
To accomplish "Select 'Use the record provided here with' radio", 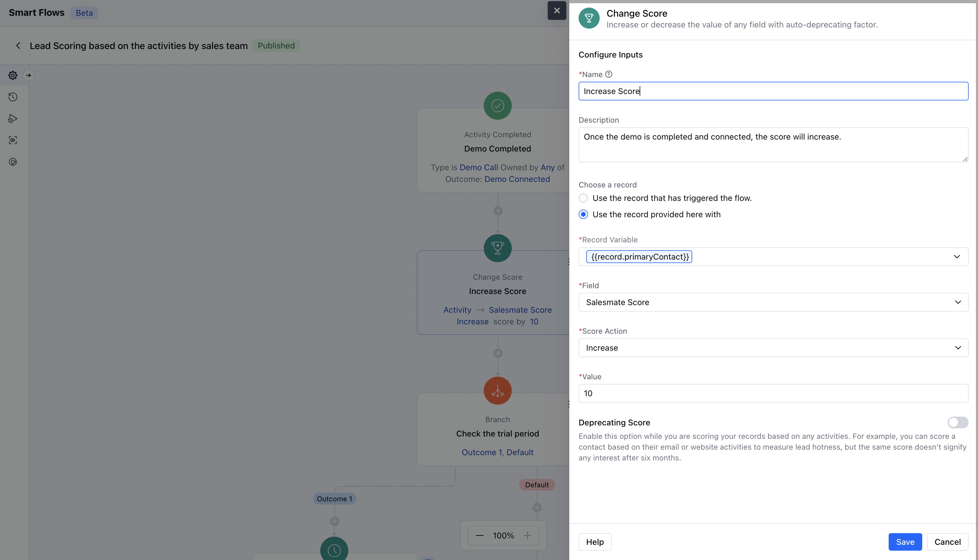I will click(583, 215).
